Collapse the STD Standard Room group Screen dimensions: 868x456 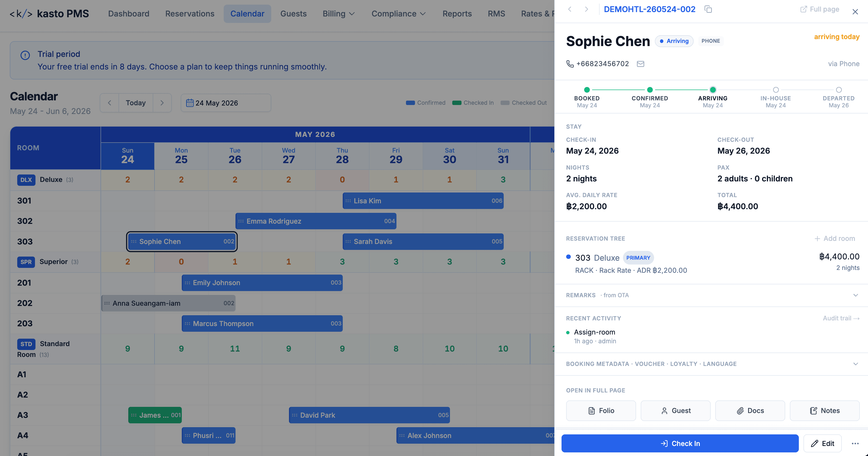tap(56, 349)
